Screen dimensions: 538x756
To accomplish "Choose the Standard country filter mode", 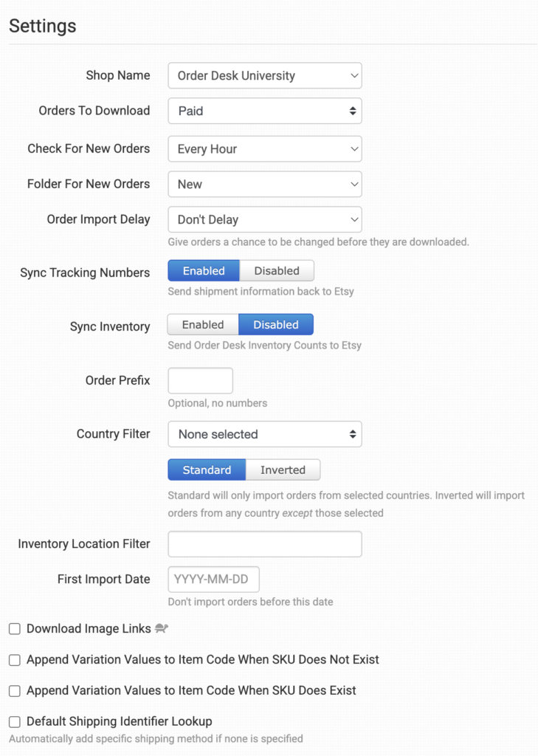I will click(x=207, y=470).
